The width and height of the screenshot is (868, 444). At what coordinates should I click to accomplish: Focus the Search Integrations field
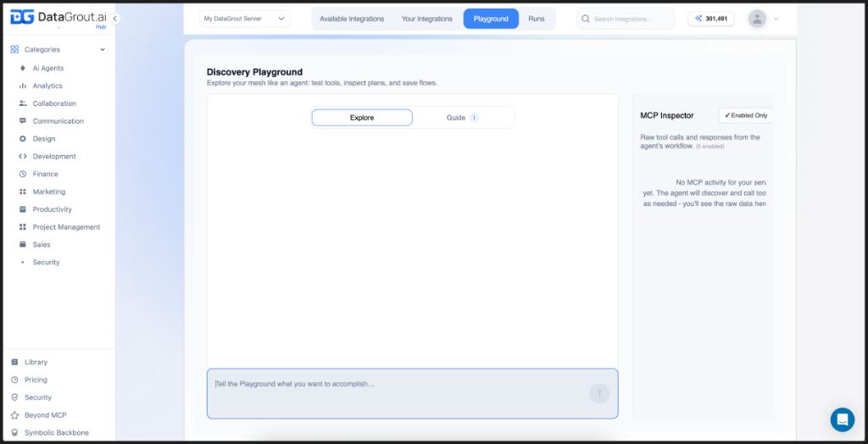click(x=626, y=19)
